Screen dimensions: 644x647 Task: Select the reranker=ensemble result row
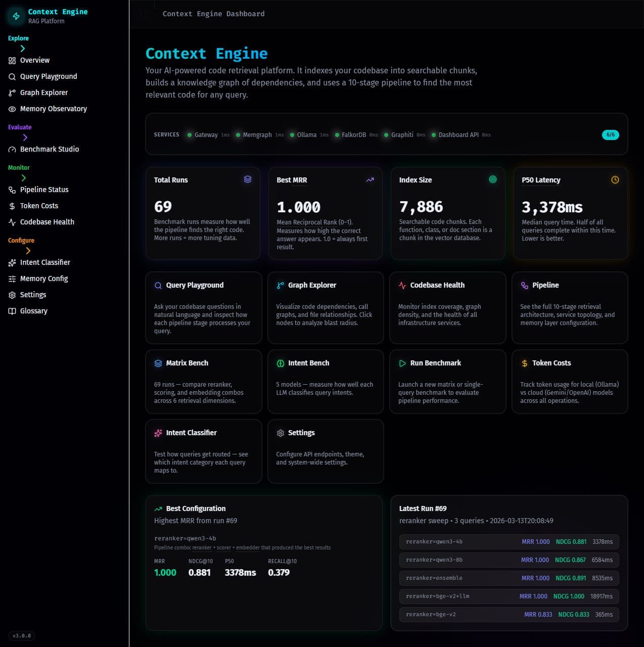[509, 578]
